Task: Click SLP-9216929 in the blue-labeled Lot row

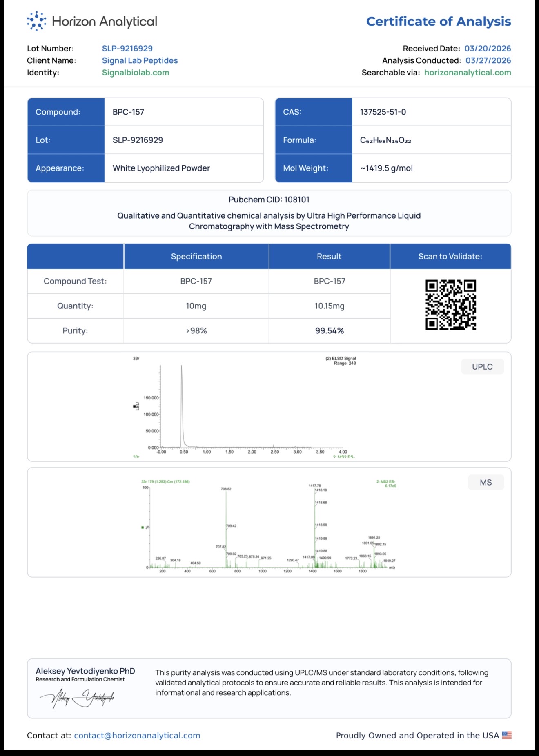Action: (x=138, y=140)
